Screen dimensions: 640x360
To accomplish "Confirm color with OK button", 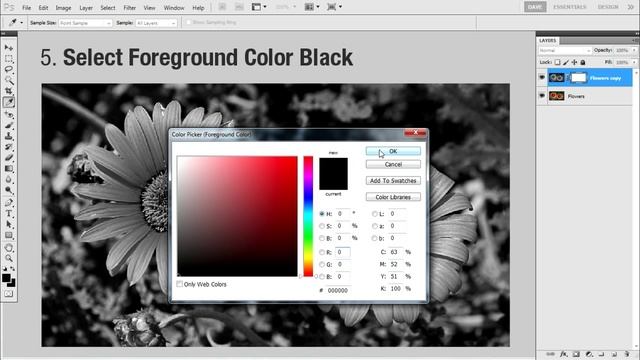I will click(393, 151).
